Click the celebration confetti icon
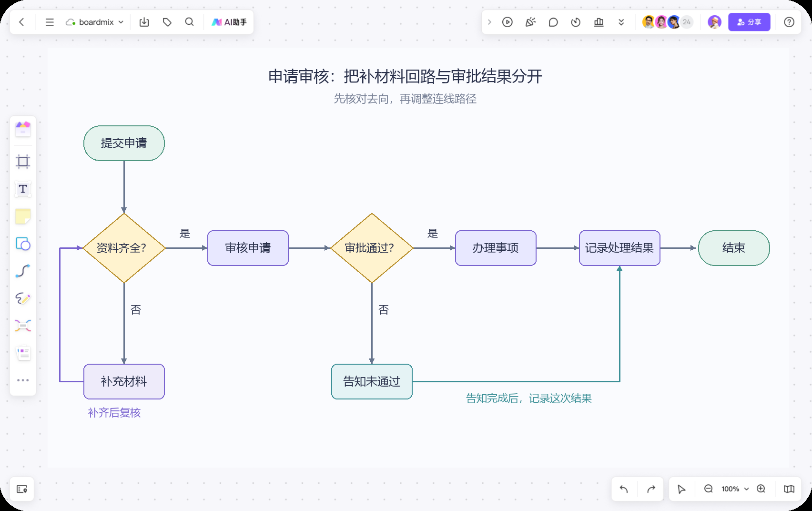This screenshot has width=812, height=511. click(530, 22)
